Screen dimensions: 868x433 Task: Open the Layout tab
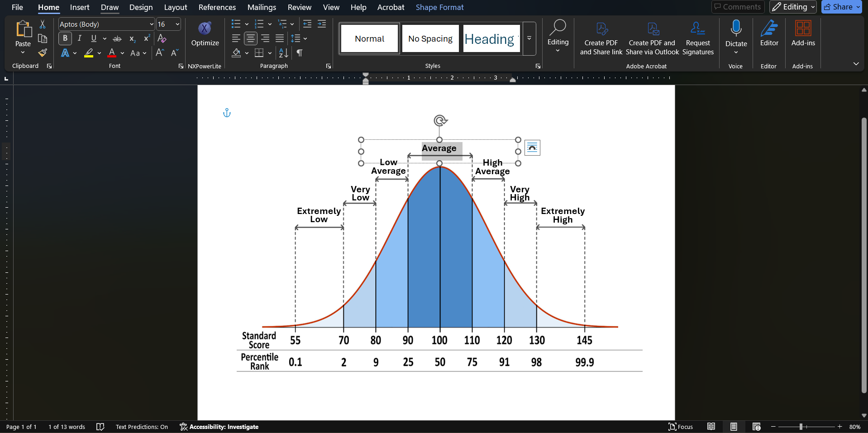(x=175, y=7)
